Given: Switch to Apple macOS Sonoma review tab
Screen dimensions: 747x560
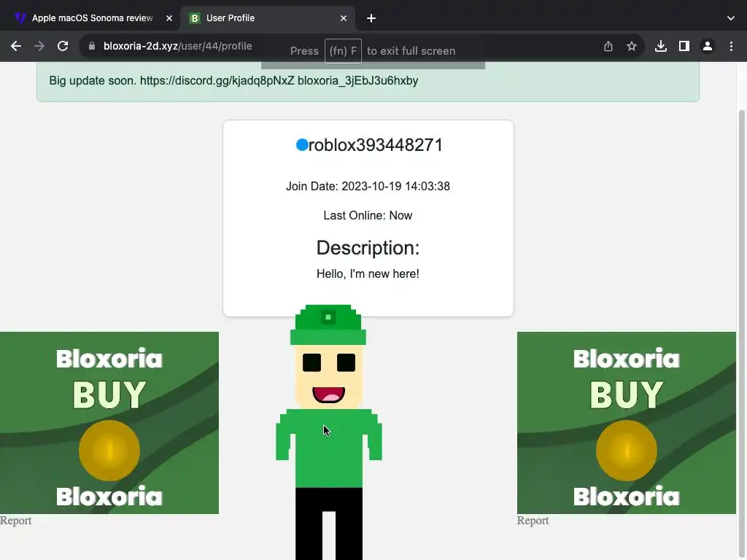Looking at the screenshot, I should coord(92,18).
